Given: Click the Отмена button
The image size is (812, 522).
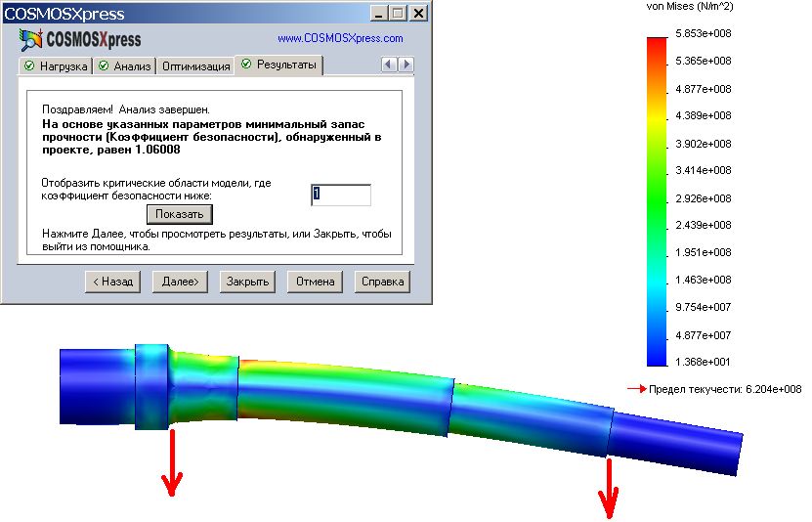Looking at the screenshot, I should [315, 282].
